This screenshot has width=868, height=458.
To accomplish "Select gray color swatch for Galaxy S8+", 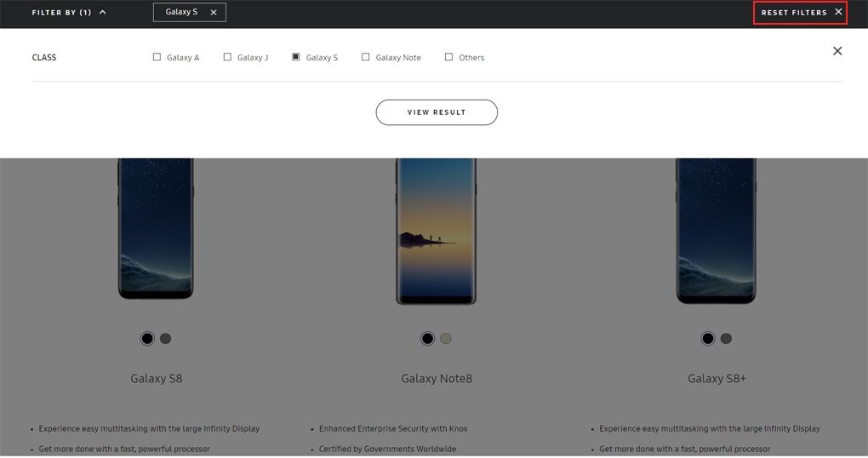I will 726,338.
